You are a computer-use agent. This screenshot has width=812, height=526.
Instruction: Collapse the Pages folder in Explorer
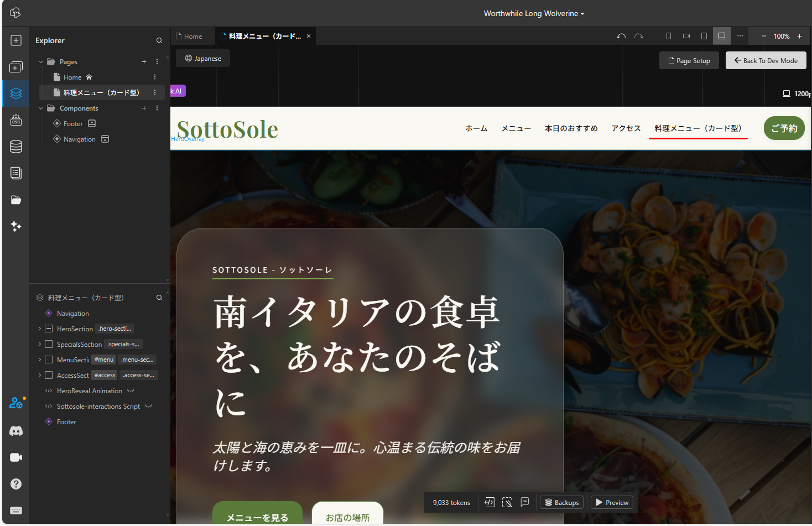point(40,61)
